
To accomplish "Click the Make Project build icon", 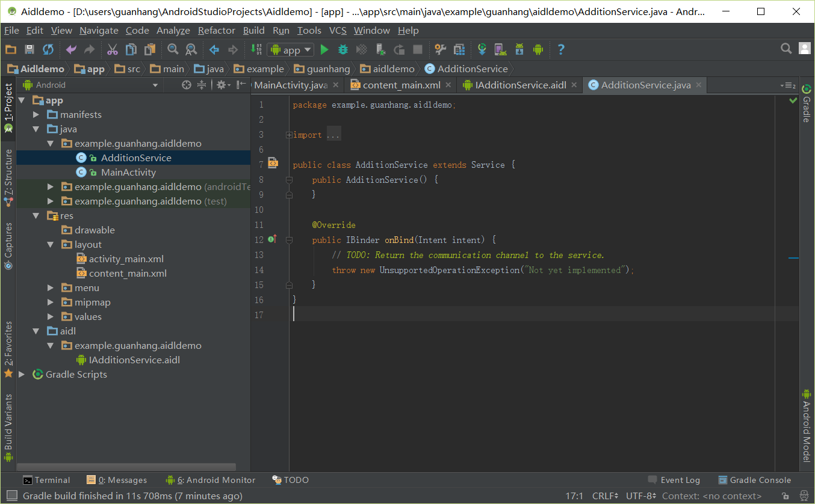I will click(256, 49).
